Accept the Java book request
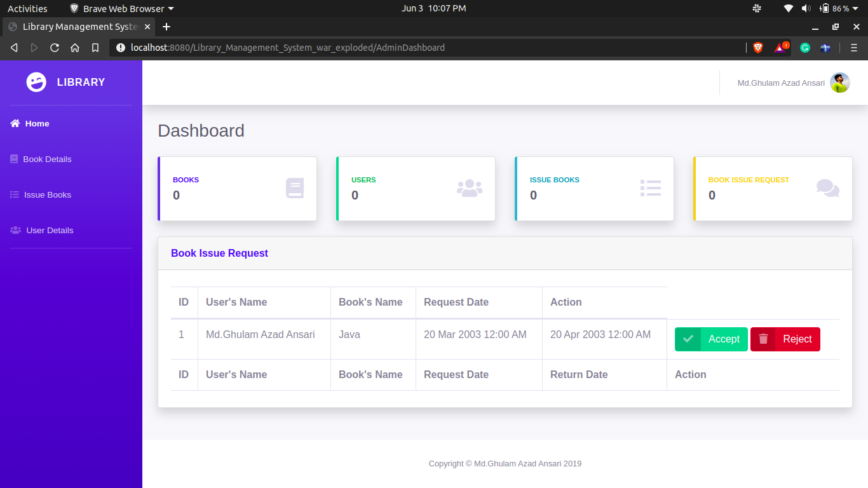This screenshot has width=868, height=488. tap(711, 339)
